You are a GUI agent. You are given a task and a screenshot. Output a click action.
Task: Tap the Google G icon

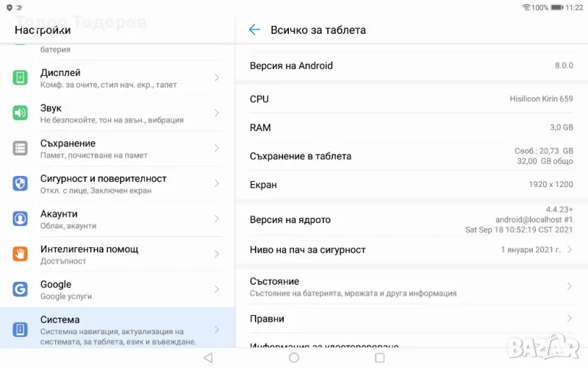[x=21, y=290]
